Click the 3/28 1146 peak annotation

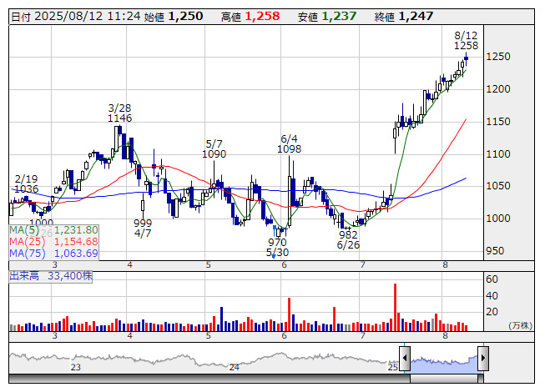coord(120,113)
